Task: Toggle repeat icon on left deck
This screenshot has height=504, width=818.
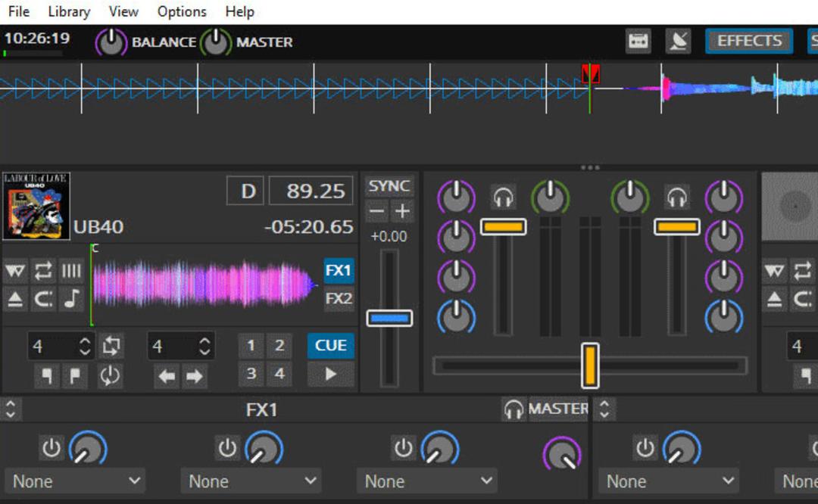Action: click(43, 270)
